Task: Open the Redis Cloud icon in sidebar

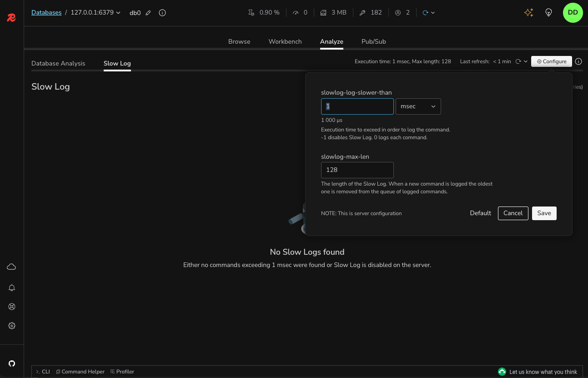Action: (x=12, y=267)
